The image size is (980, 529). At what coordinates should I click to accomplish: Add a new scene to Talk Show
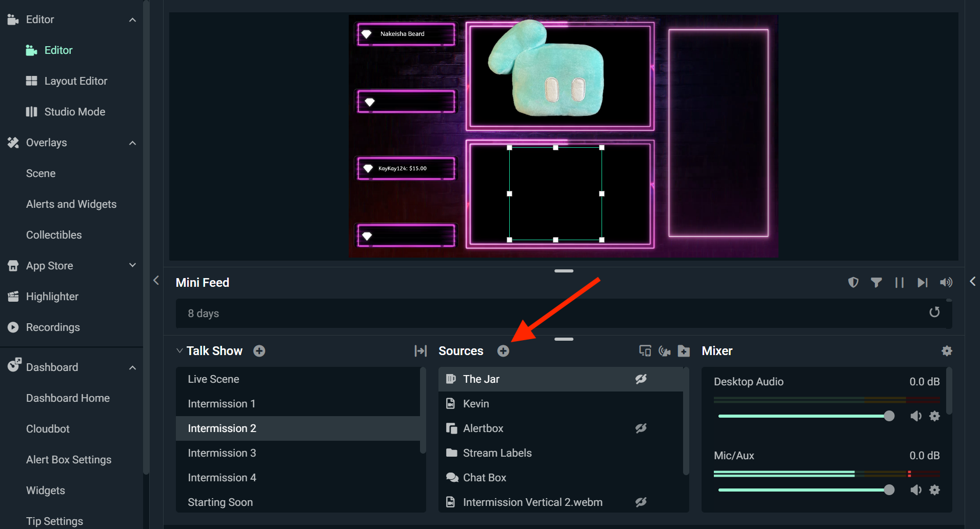[x=259, y=351]
